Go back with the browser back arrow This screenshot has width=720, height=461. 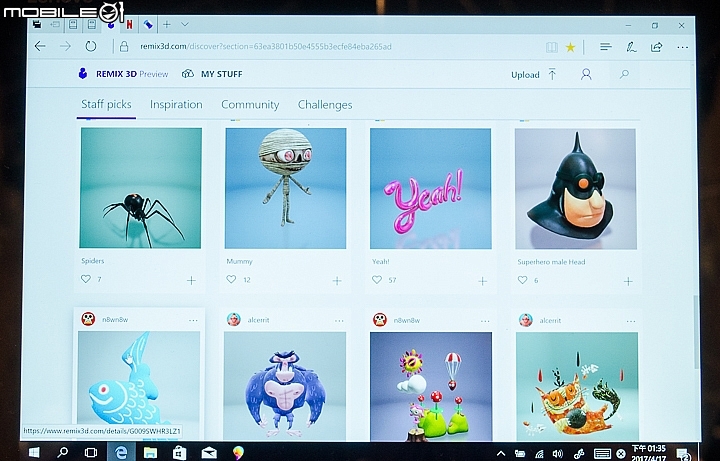[40, 46]
